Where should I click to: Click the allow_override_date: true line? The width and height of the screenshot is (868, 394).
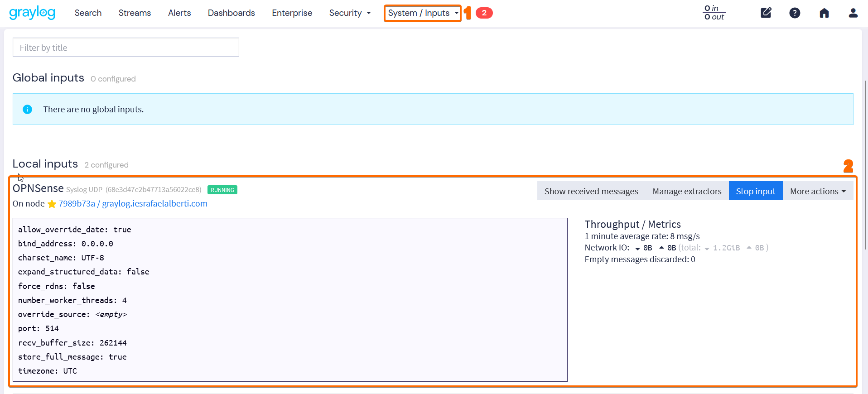click(75, 230)
